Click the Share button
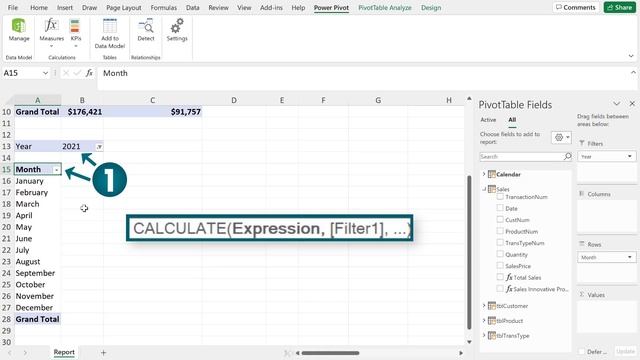Viewport: 640px width, 360px height. click(620, 7)
